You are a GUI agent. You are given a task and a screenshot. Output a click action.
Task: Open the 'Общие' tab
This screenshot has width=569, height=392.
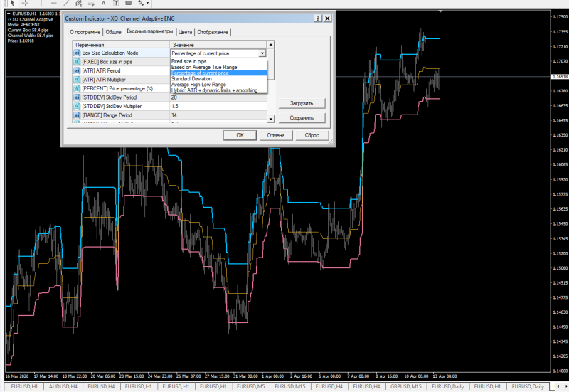113,32
